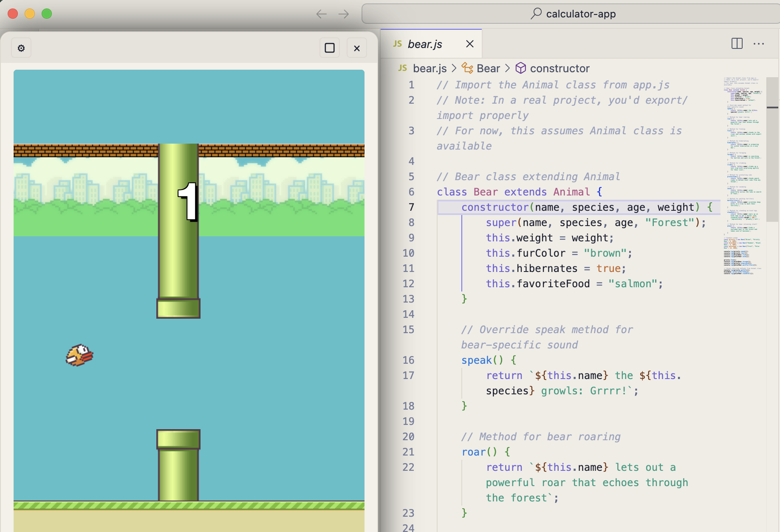Click constructor in the breadcrumb
The image size is (780, 532).
point(560,68)
